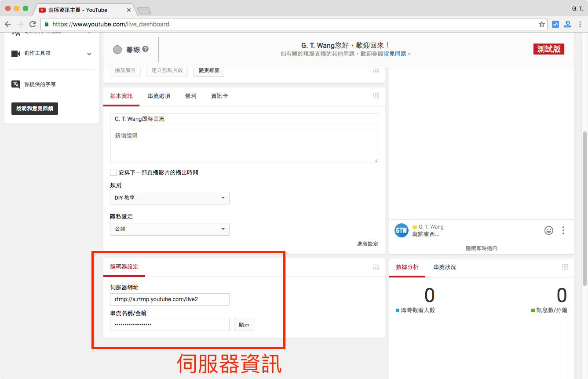Click the stream title input field
This screenshot has width=588, height=379.
(244, 119)
